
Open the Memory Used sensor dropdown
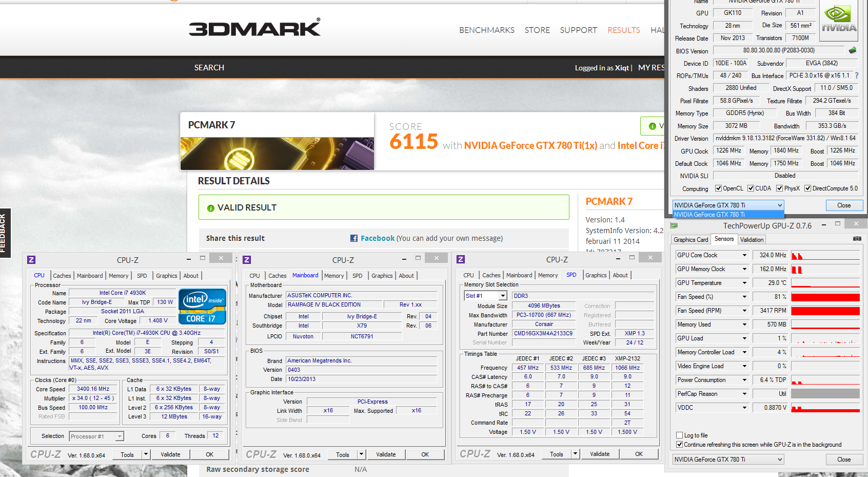[x=744, y=325]
